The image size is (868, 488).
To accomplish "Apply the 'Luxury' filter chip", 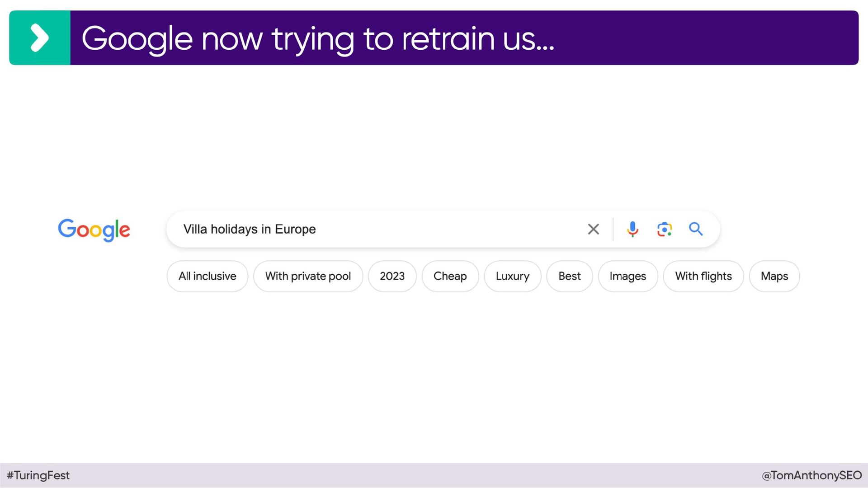I will (512, 276).
